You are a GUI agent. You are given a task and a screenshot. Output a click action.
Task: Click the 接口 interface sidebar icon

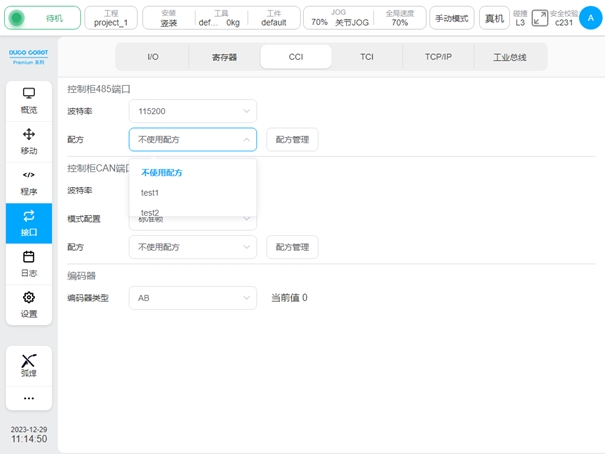point(29,223)
